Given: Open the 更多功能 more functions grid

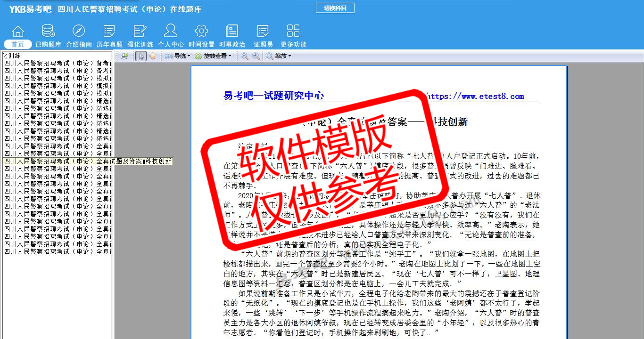Looking at the screenshot, I should point(293,37).
